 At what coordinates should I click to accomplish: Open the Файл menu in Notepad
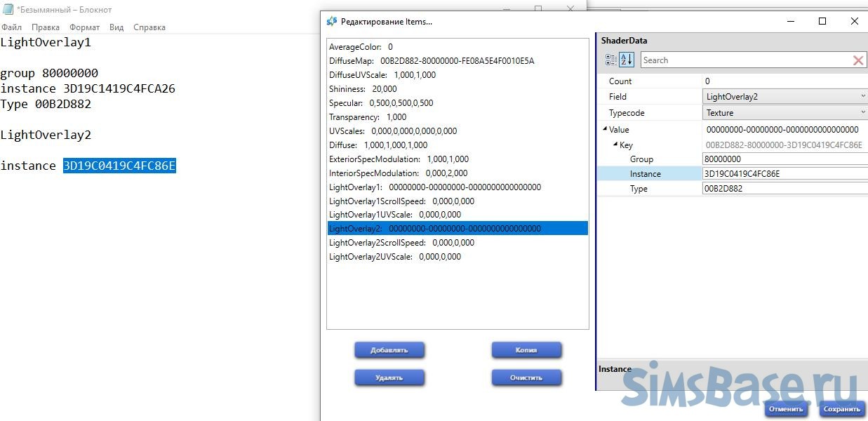click(x=11, y=27)
